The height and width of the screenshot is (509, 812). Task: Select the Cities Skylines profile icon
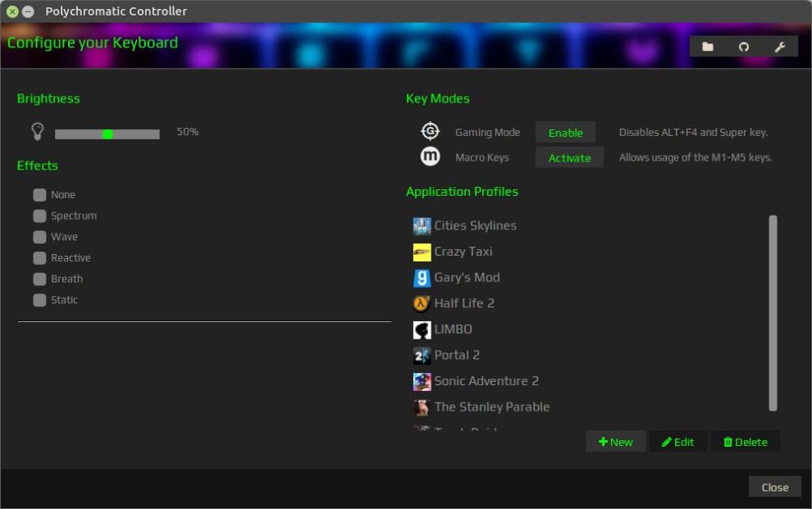422,225
